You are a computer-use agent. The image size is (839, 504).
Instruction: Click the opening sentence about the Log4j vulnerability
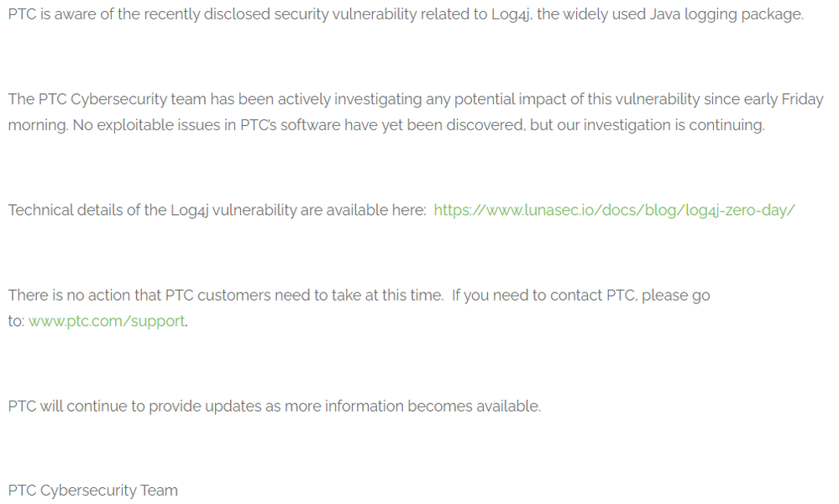click(406, 14)
